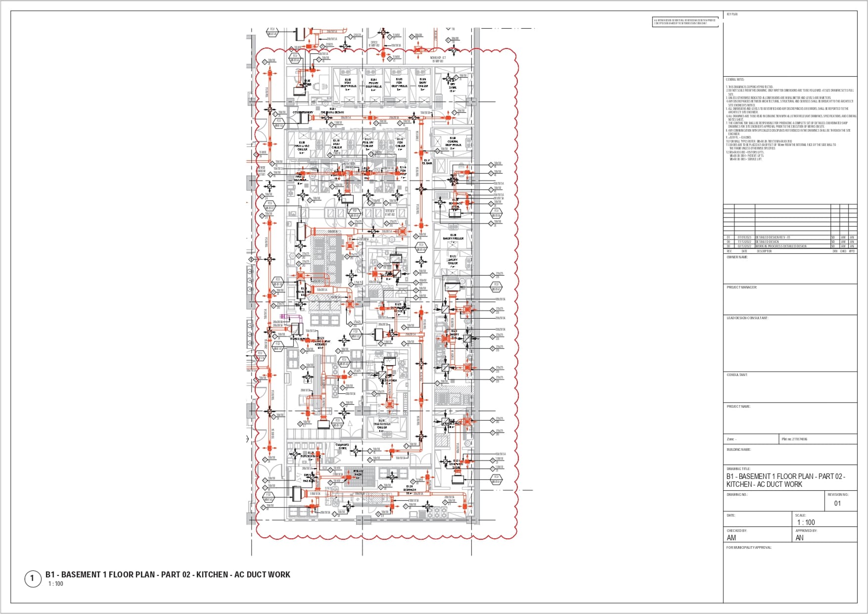Click the Key Plan label
The image size is (868, 614).
coord(732,15)
